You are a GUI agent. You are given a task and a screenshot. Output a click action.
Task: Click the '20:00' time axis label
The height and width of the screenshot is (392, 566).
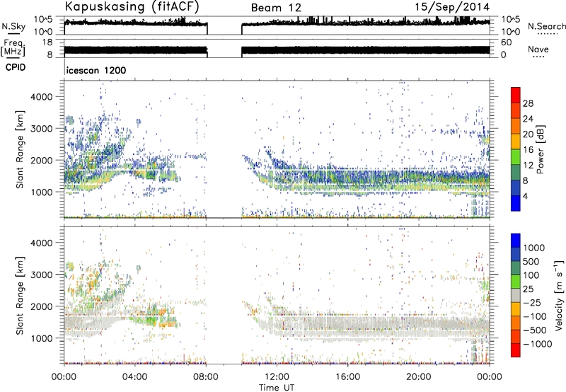pos(419,377)
